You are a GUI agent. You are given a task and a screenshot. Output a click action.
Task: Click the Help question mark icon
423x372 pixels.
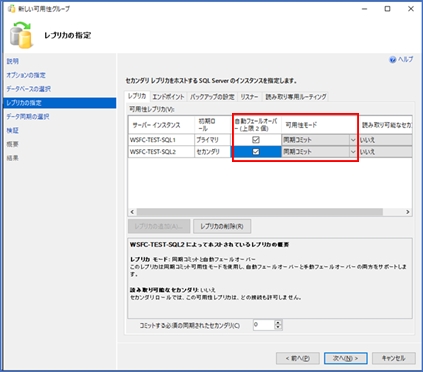393,60
